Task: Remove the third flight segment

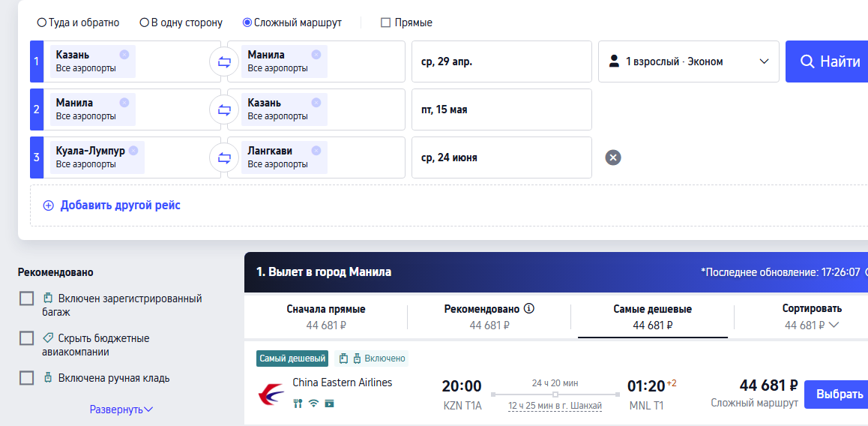Action: 613,157
